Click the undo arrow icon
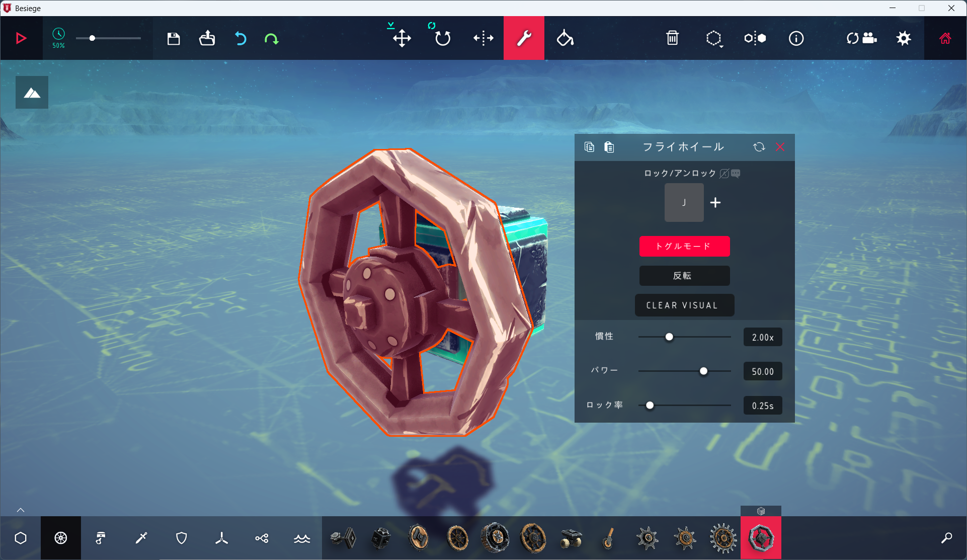Screen dimensions: 967x560 click(240, 38)
